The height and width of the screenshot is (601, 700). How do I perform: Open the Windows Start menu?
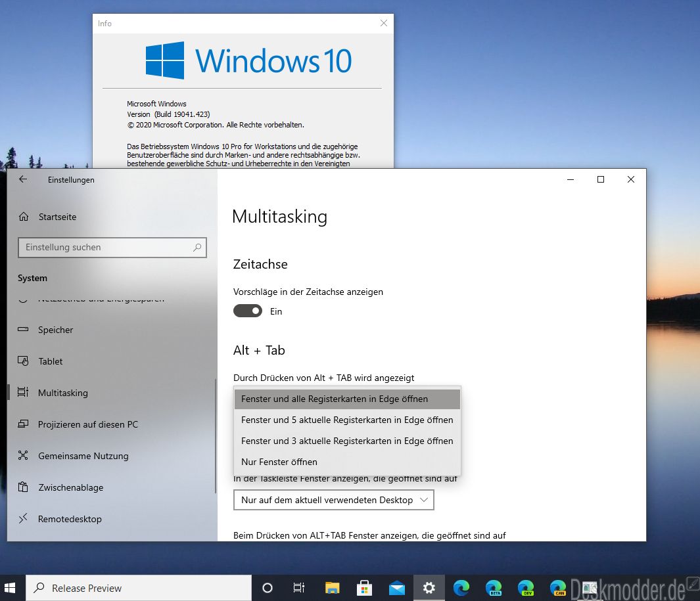pos(10,588)
